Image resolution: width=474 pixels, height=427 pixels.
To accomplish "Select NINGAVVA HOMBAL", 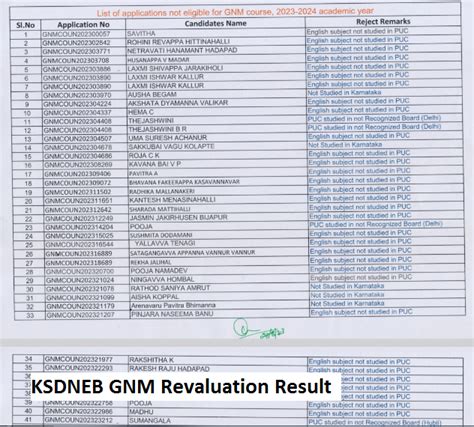I will pyautogui.click(x=162, y=279).
